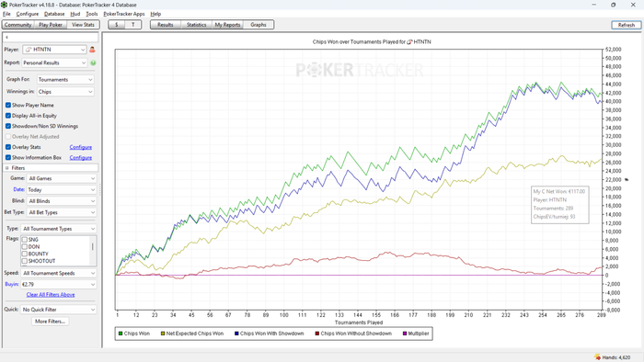The height and width of the screenshot is (362, 644).
Task: Open the Tools menu
Action: point(92,14)
